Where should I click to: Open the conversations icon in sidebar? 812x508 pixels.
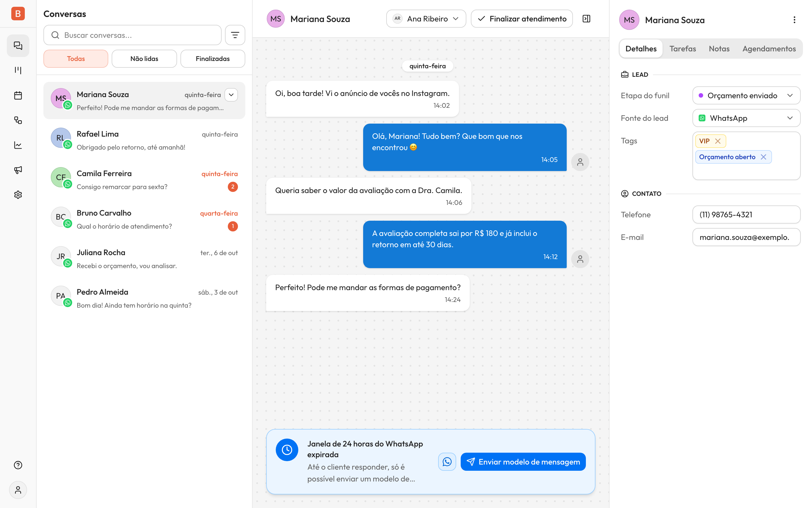pyautogui.click(x=18, y=45)
